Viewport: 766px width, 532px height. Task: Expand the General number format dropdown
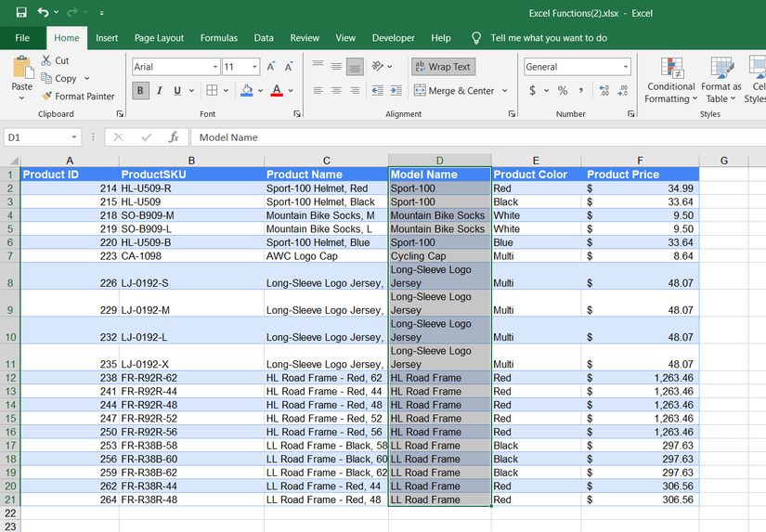click(x=626, y=67)
